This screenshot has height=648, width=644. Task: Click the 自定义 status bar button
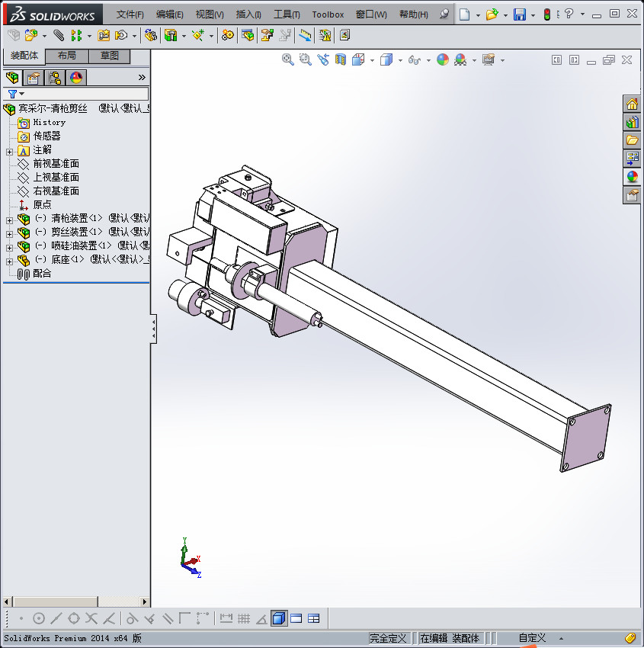532,638
